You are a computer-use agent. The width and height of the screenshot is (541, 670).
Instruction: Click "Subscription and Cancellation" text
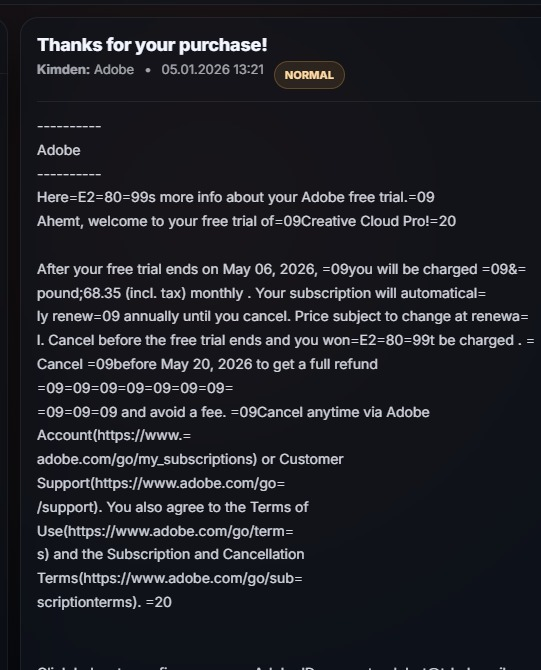click(206, 554)
